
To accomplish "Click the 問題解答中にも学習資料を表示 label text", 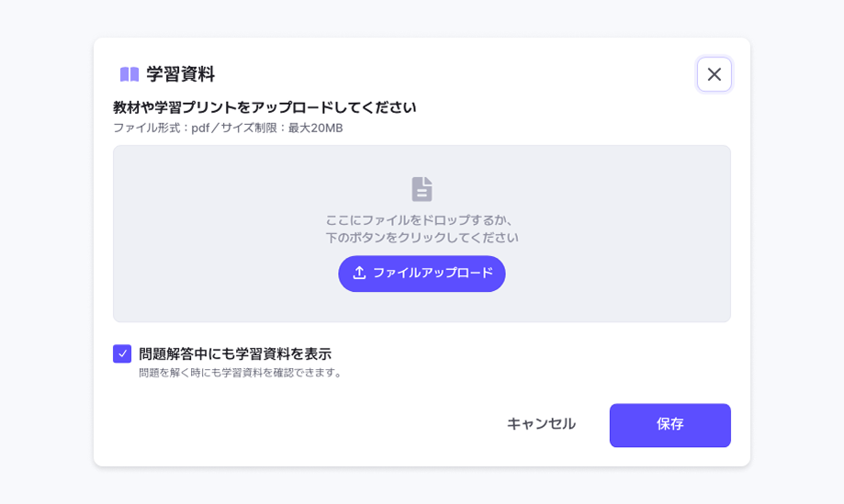I will [235, 354].
